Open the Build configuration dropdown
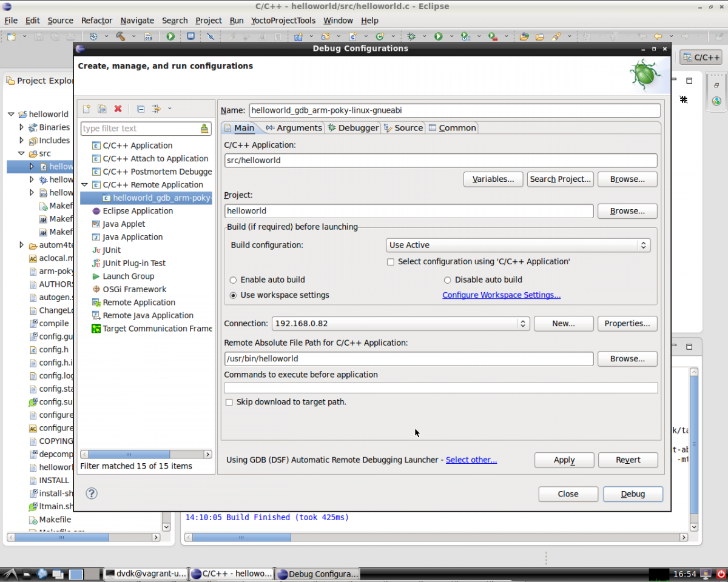Viewport: 728px width, 582px height. click(517, 245)
